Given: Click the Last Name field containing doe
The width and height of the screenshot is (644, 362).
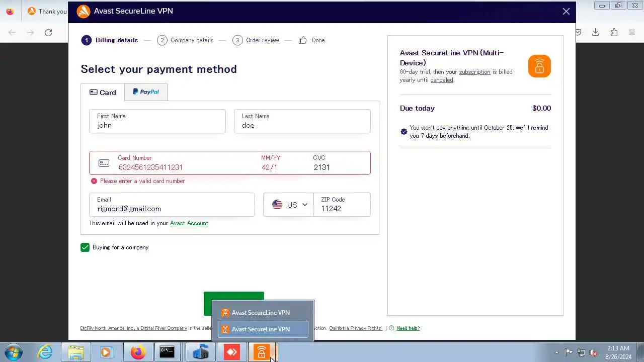Looking at the screenshot, I should 302,121.
